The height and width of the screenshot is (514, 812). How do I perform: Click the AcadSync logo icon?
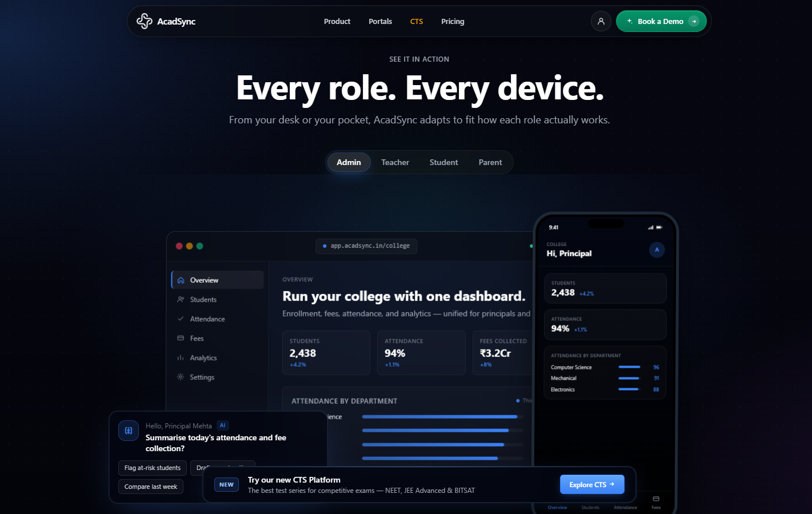(x=145, y=21)
